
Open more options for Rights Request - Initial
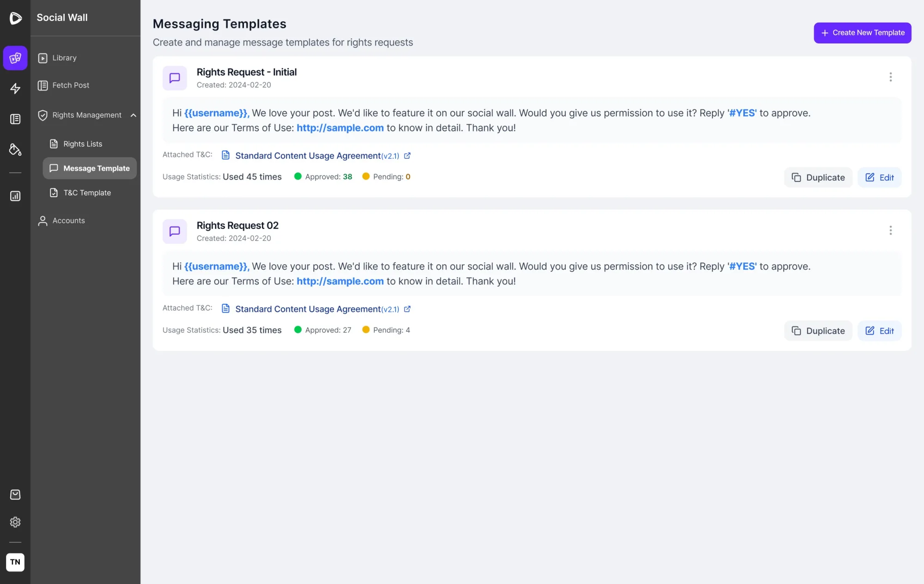(x=891, y=77)
